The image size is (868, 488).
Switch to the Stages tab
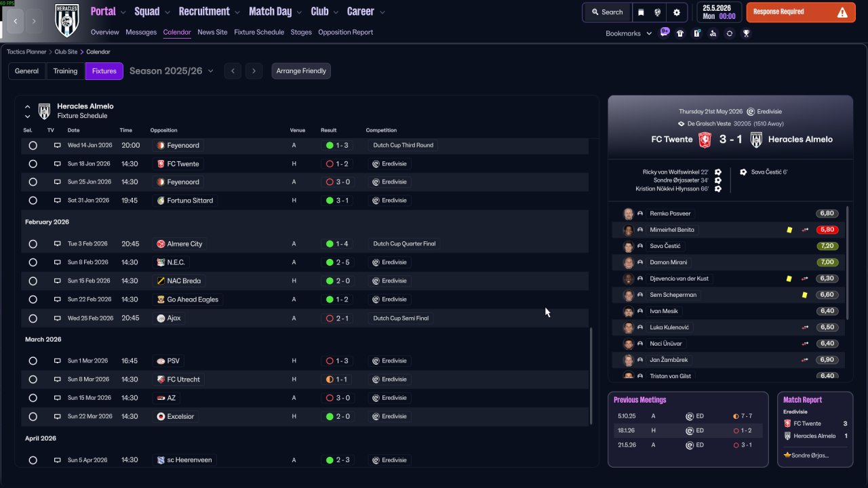coord(301,32)
